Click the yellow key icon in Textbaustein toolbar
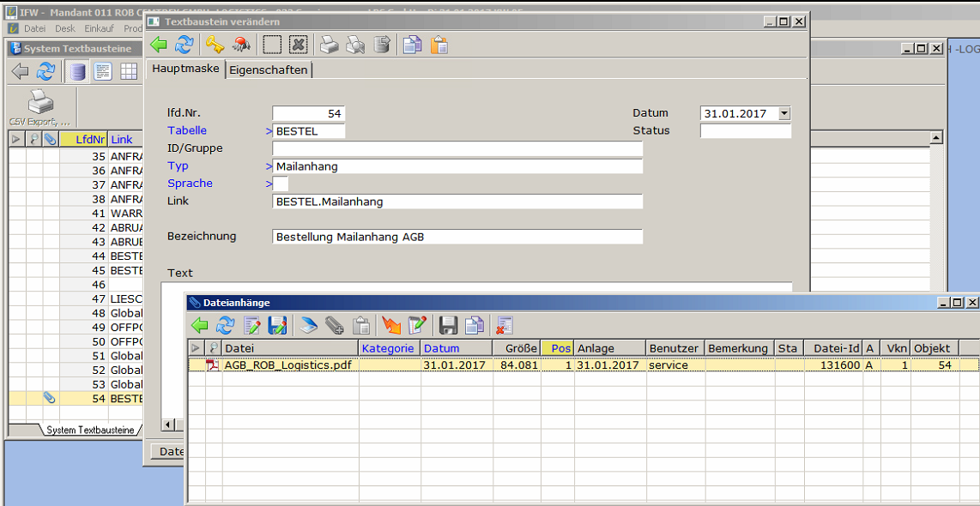Image resolution: width=980 pixels, height=506 pixels. pyautogui.click(x=214, y=45)
